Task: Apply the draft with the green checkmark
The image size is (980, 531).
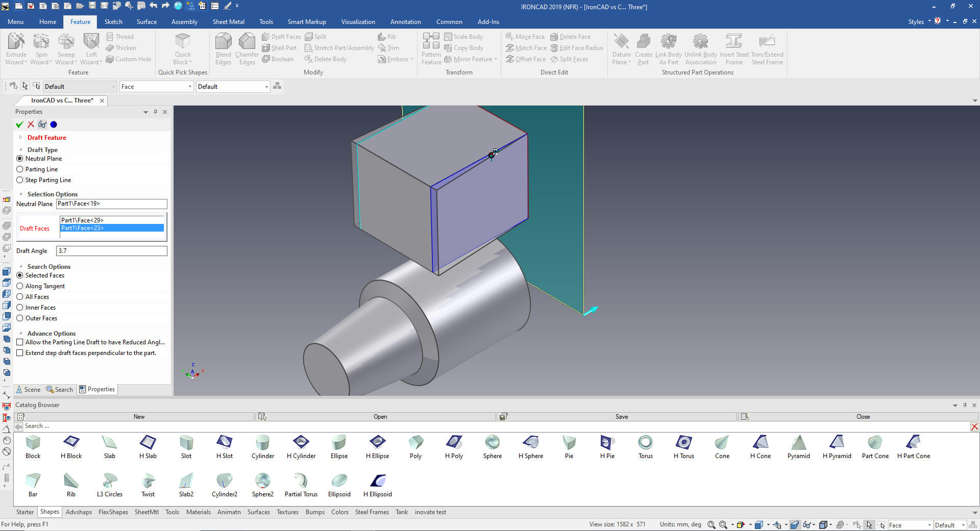Action: click(x=19, y=124)
